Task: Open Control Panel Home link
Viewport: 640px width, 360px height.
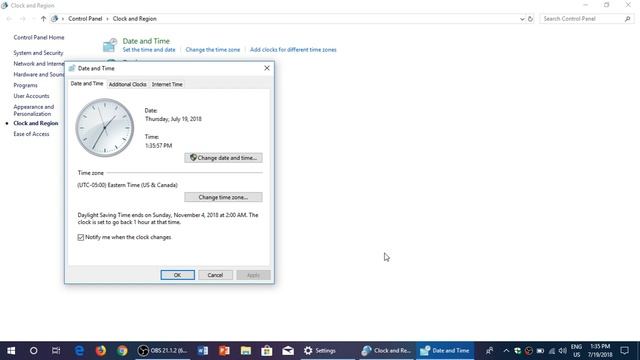Action: coord(39,37)
